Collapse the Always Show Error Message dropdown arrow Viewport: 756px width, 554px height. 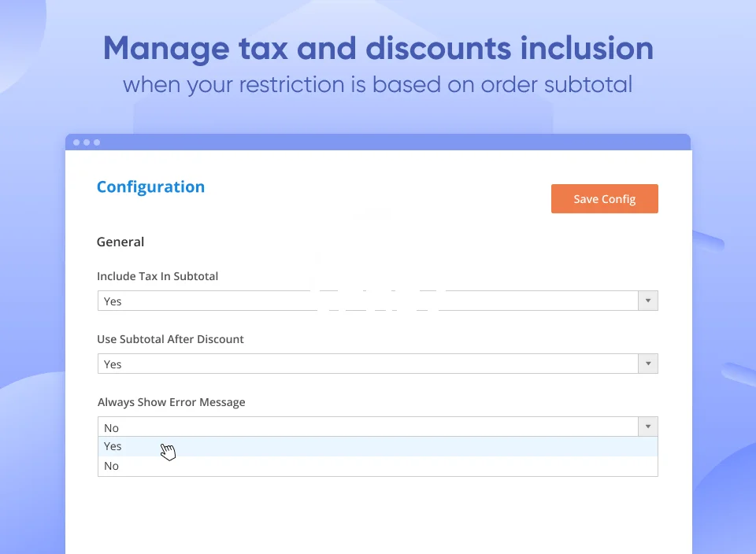click(x=647, y=427)
